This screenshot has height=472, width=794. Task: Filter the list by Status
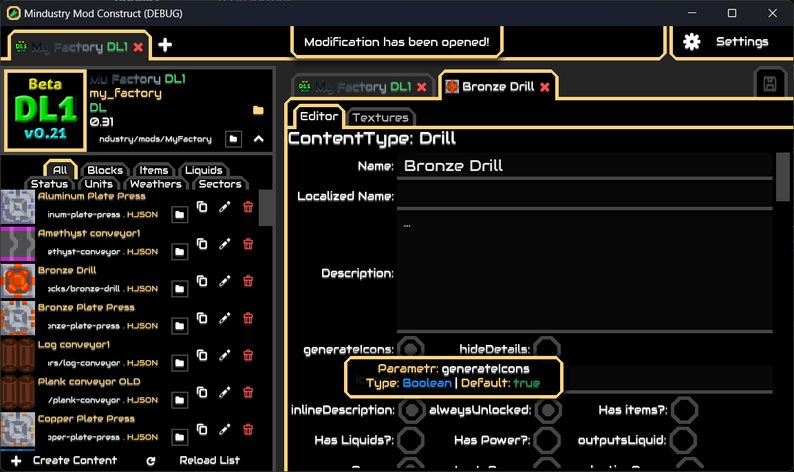(x=49, y=184)
